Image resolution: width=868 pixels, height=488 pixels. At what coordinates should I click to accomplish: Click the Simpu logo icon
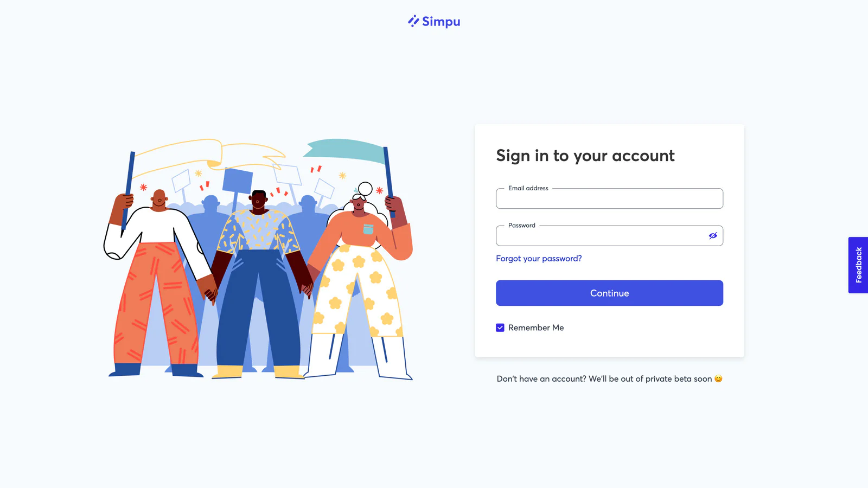[x=413, y=21]
